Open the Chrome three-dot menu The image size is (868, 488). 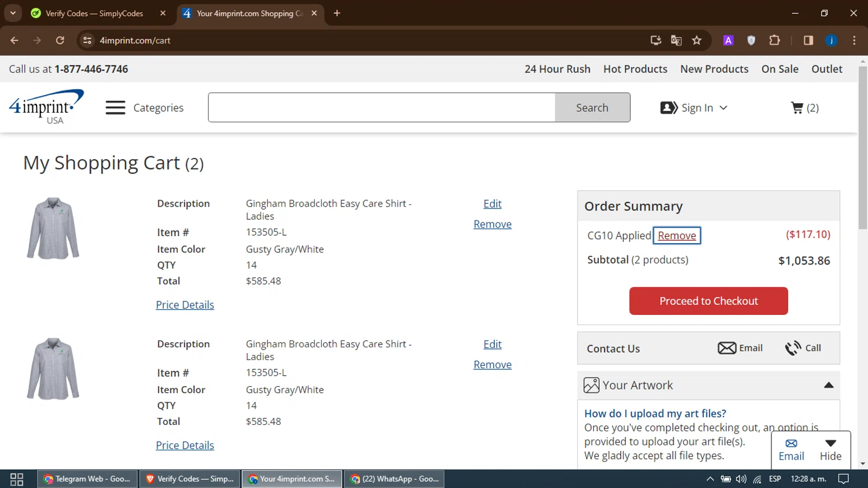click(854, 41)
